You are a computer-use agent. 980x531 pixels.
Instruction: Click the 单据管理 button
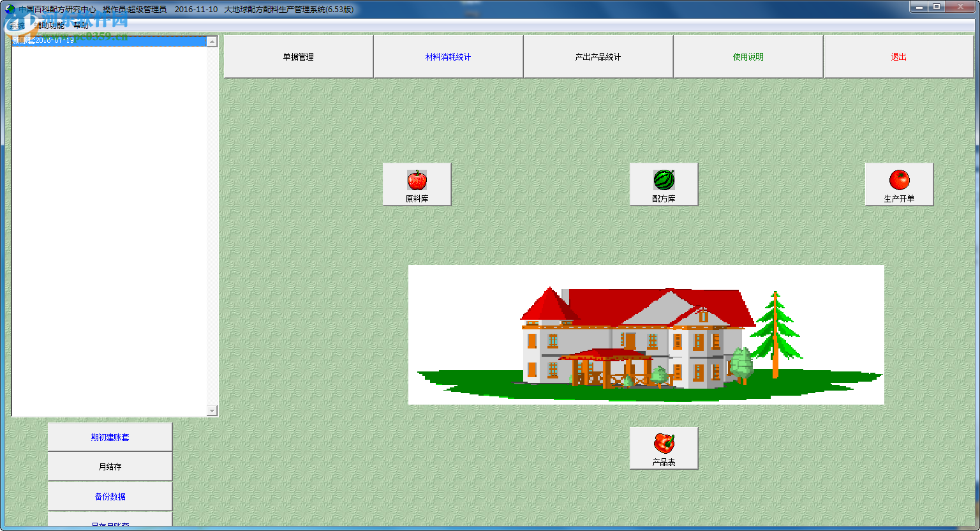[x=299, y=57]
